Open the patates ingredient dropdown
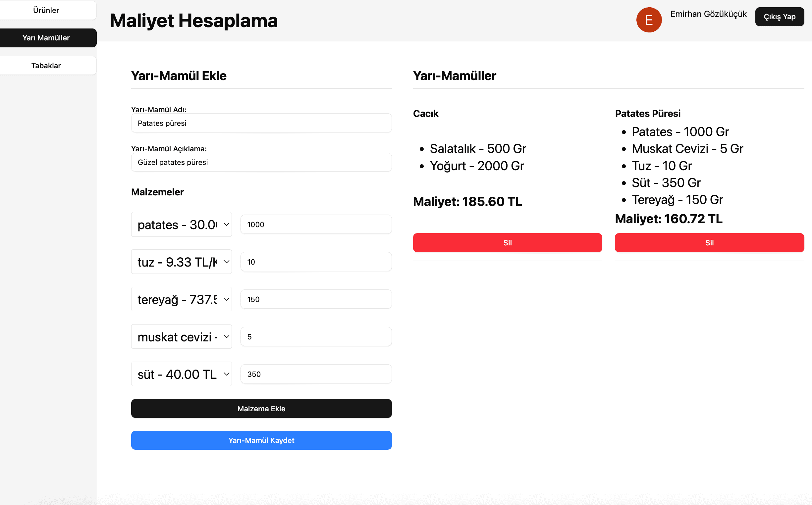 tap(182, 225)
